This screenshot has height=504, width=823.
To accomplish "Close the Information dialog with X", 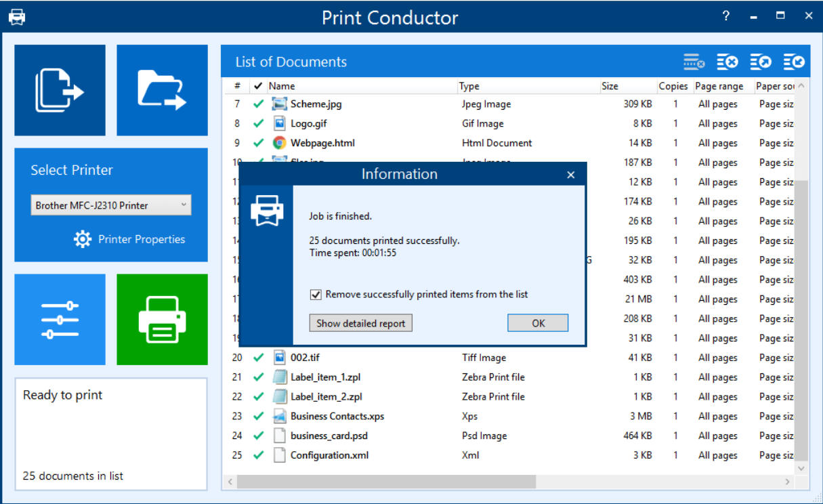I will [x=570, y=175].
